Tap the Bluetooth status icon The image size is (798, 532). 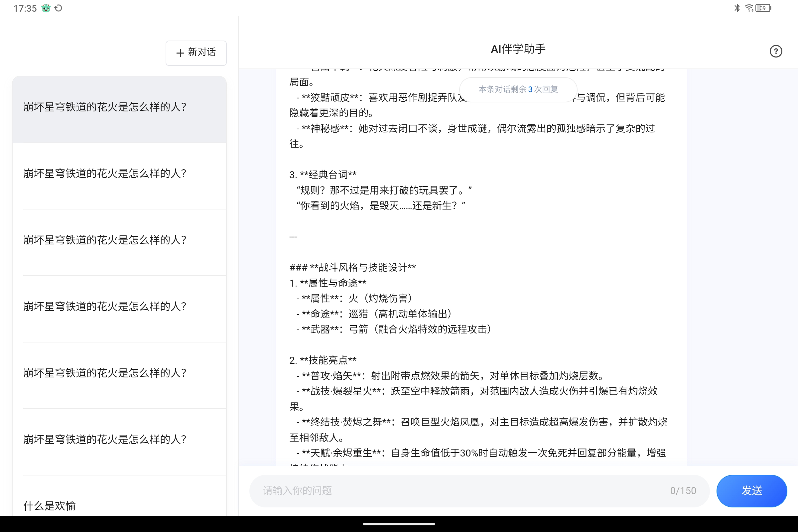coord(737,8)
